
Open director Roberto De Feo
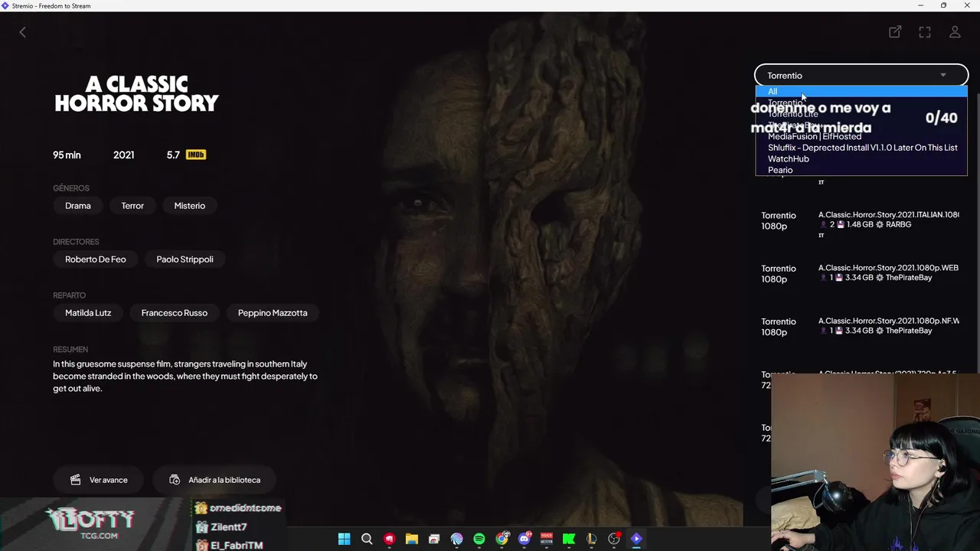pos(96,259)
